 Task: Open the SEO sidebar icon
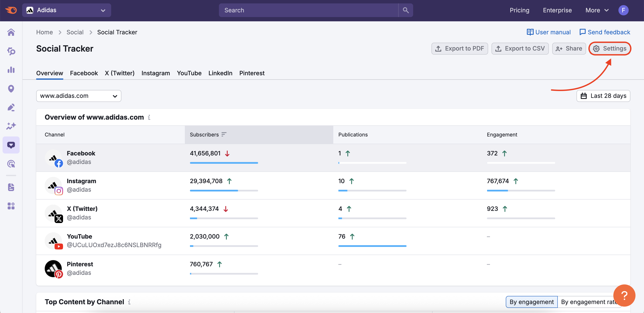click(x=11, y=51)
